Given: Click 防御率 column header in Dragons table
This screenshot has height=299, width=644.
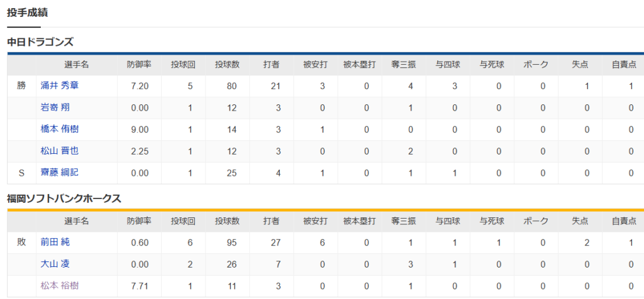Looking at the screenshot, I should [x=139, y=65].
